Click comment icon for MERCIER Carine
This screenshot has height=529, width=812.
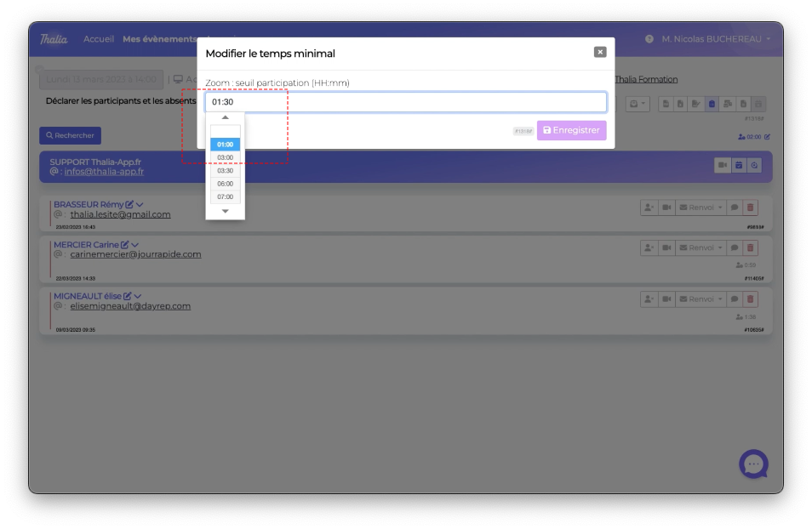tap(734, 248)
